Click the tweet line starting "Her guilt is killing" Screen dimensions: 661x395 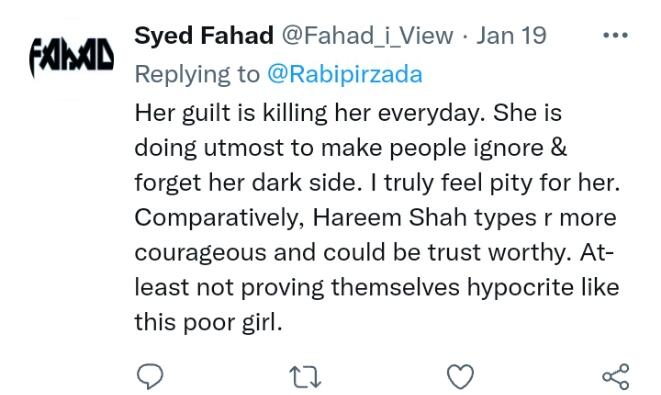[x=348, y=113]
